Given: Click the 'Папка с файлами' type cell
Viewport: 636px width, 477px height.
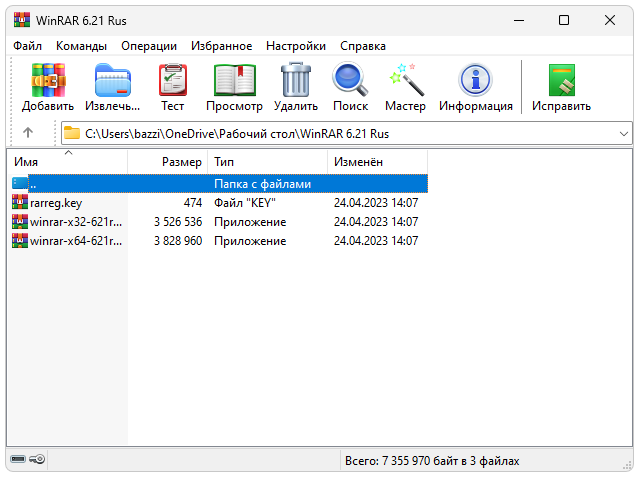Looking at the screenshot, I should coord(262,184).
